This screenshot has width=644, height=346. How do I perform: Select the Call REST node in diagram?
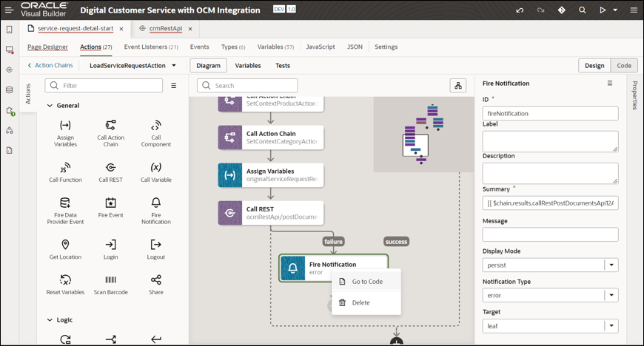tap(271, 213)
